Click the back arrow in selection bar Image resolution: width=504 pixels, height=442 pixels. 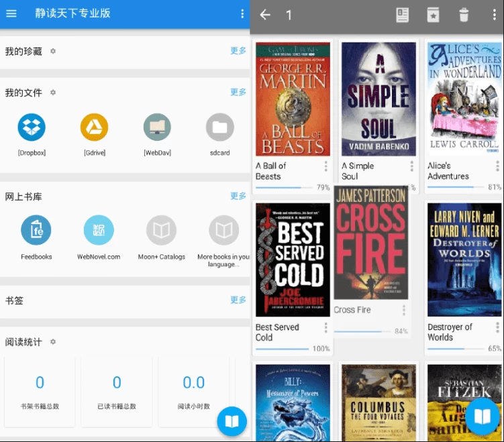click(265, 15)
